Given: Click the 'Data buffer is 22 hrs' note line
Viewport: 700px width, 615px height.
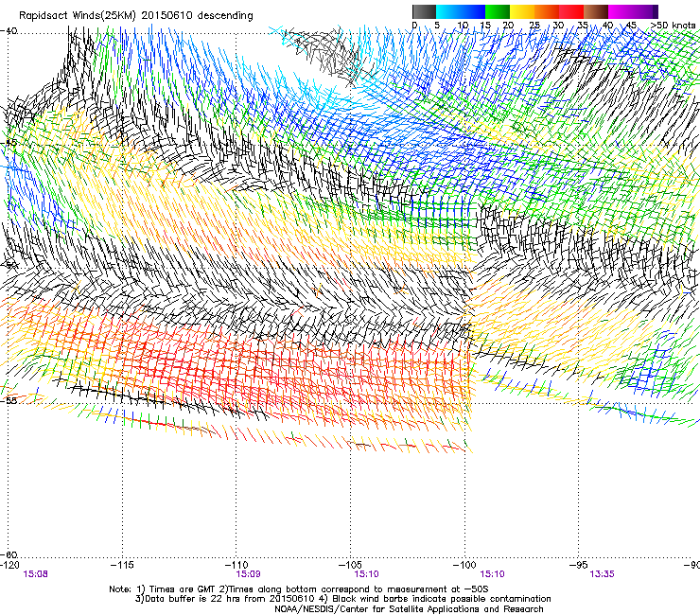Looking at the screenshot, I should click(342, 599).
